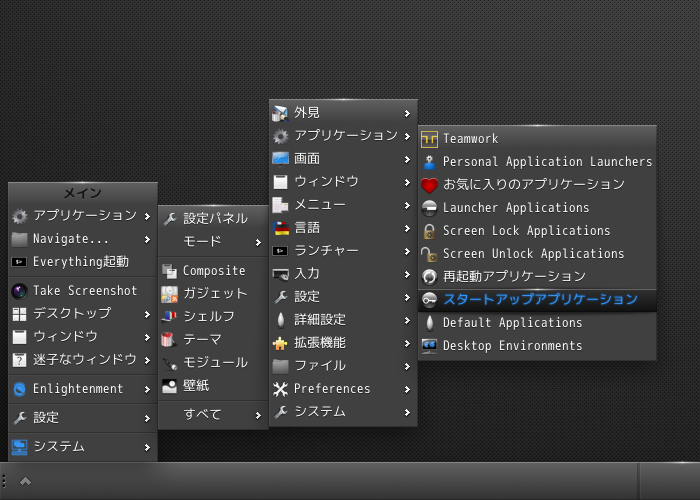
Task: Click the 再起動アプリケーション restart icon
Action: (429, 277)
